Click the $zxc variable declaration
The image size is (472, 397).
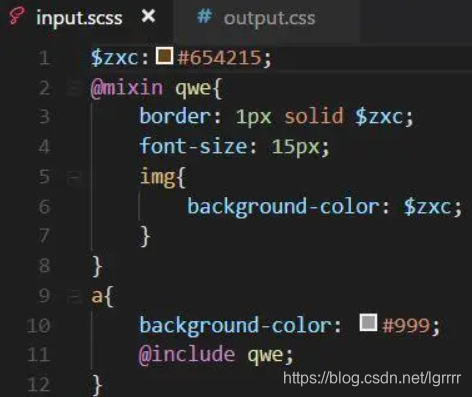pos(115,58)
